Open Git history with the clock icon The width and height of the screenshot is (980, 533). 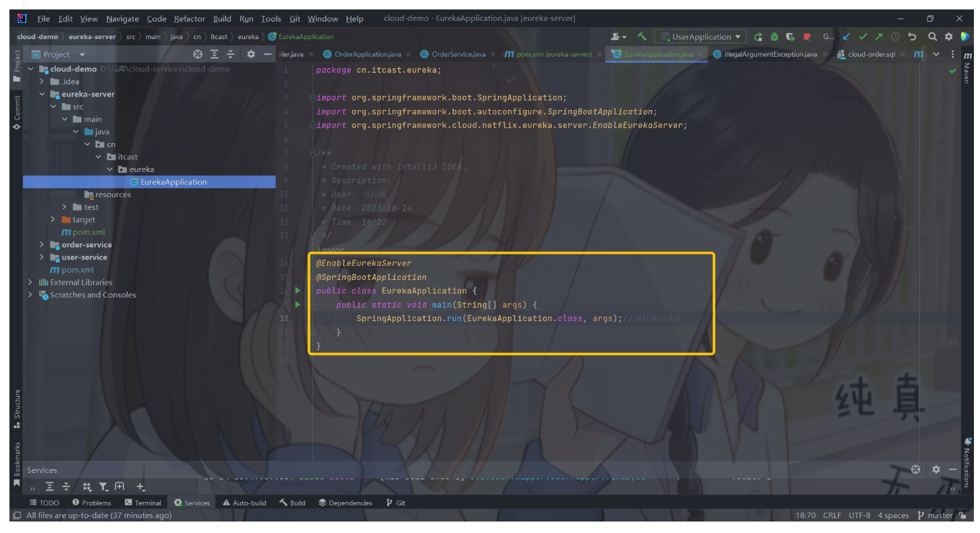[896, 36]
